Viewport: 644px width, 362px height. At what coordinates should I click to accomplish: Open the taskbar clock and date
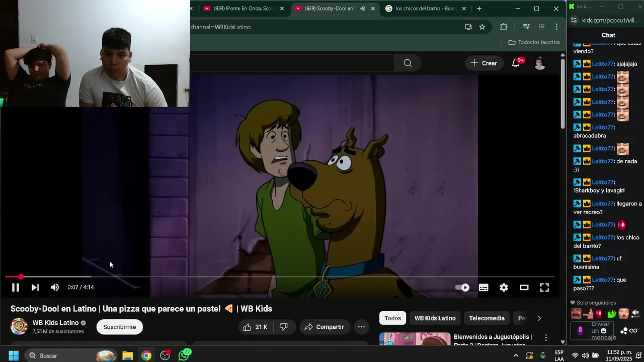pyautogui.click(x=619, y=355)
